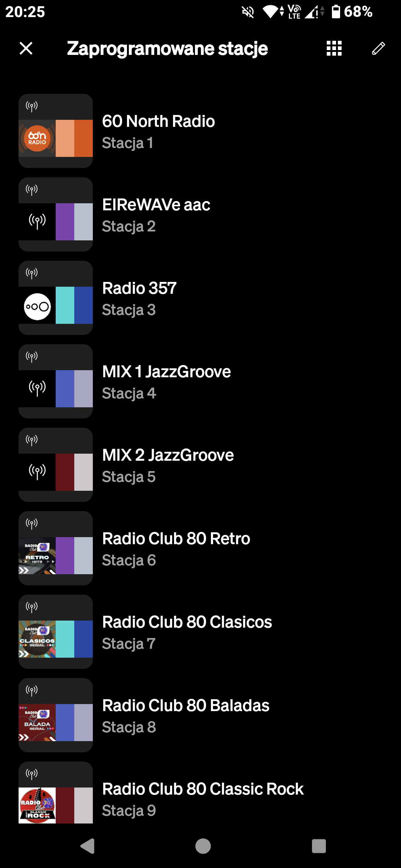Image resolution: width=401 pixels, height=868 pixels.
Task: Tap the purple swatch beside EIReWAVe
Action: pyautogui.click(x=65, y=222)
